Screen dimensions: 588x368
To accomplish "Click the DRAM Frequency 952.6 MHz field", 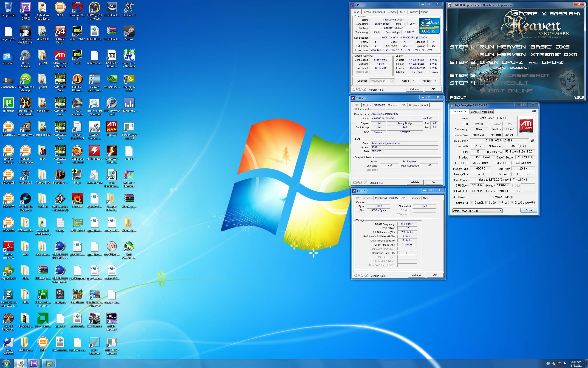I will 407,224.
